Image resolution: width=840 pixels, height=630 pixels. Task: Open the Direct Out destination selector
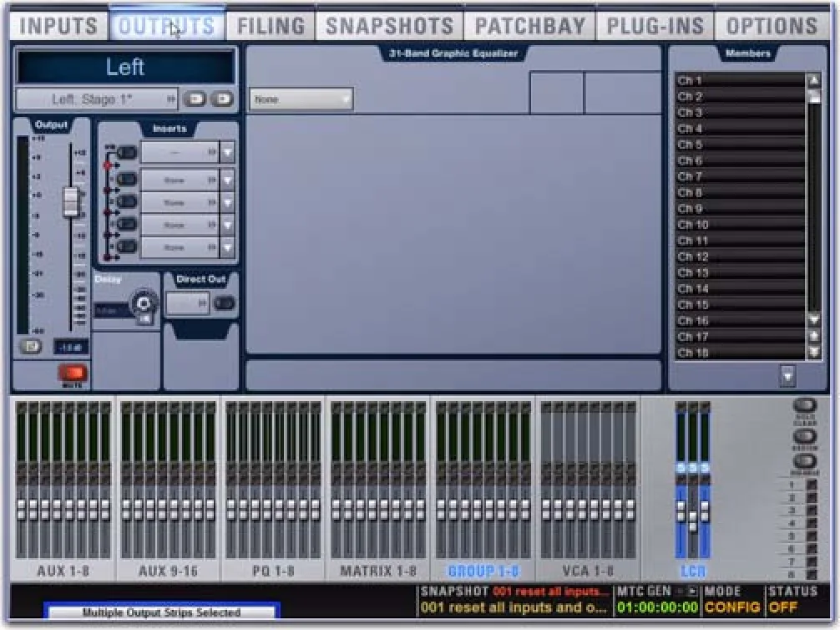(188, 303)
